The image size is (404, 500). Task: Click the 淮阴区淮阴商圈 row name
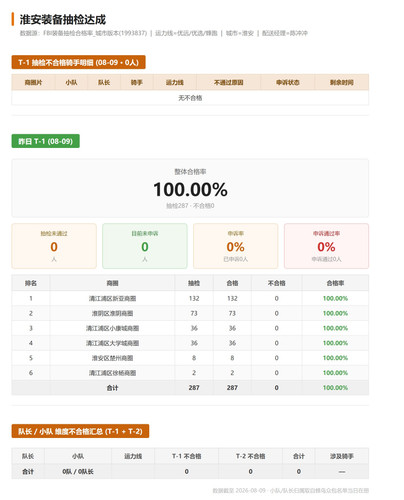(112, 313)
